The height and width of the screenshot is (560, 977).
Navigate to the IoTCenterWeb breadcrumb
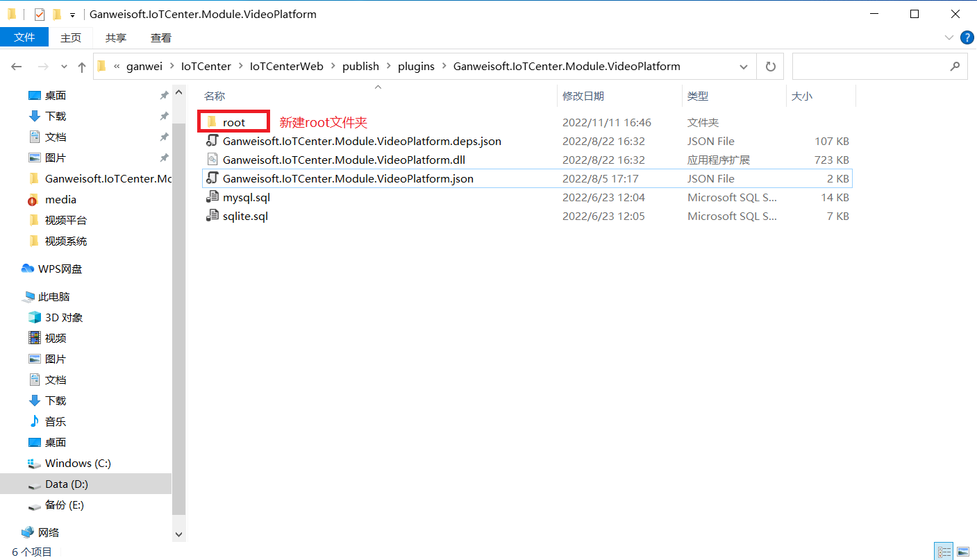point(286,67)
